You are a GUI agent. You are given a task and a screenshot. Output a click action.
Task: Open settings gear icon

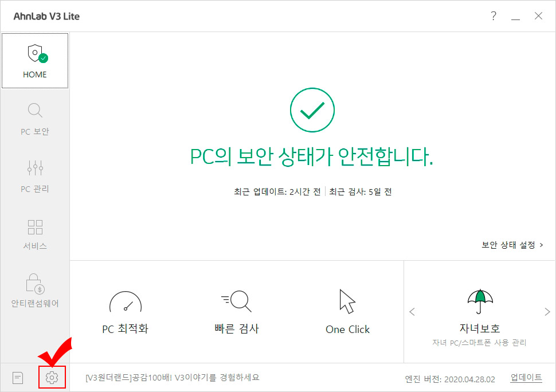tap(52, 378)
